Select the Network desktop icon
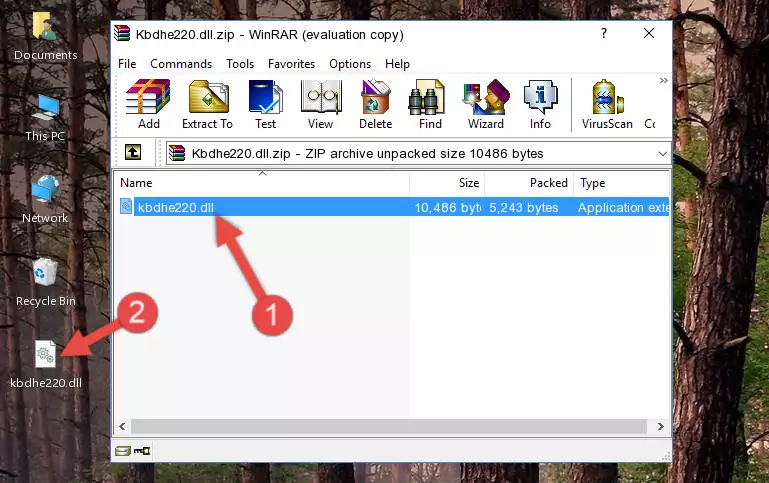The image size is (769, 483). click(45, 200)
